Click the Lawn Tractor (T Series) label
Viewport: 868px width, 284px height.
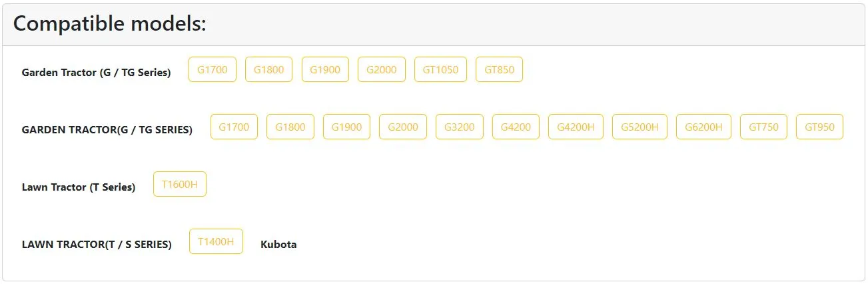(79, 187)
